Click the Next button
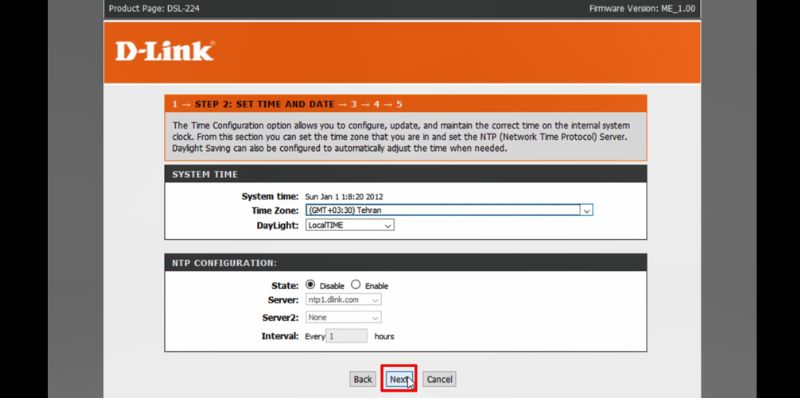This screenshot has height=400, width=800. point(399,379)
